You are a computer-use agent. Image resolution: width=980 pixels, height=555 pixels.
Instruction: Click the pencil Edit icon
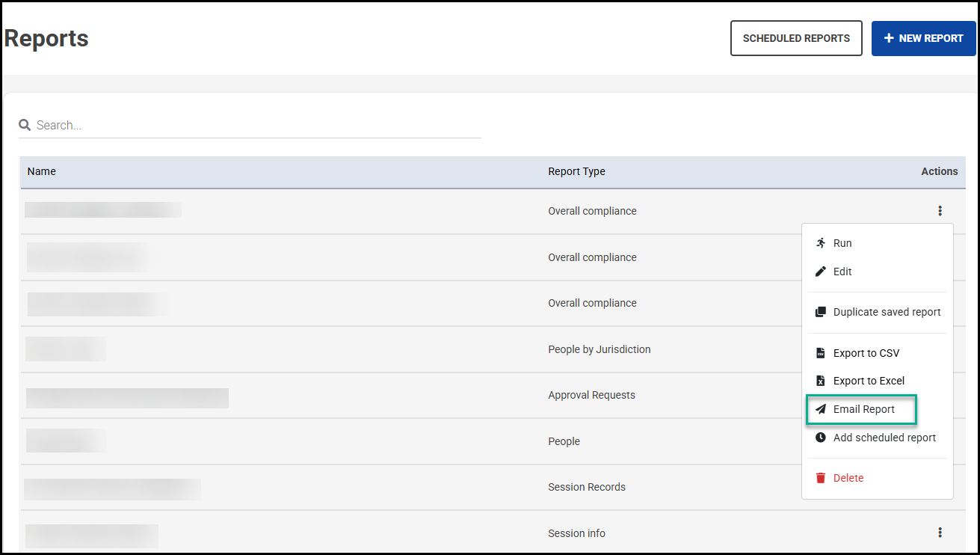pyautogui.click(x=821, y=272)
